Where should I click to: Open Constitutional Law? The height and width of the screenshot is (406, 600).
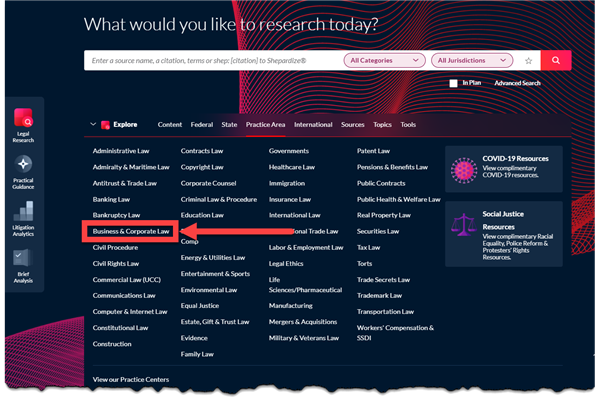(120, 328)
